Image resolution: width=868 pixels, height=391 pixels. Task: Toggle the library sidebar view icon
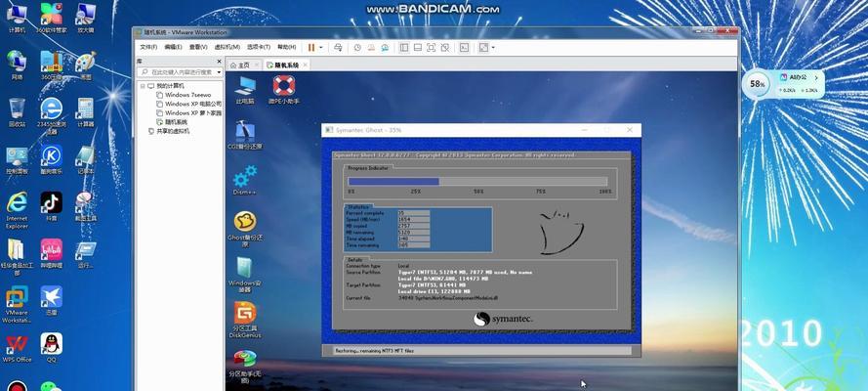point(404,48)
